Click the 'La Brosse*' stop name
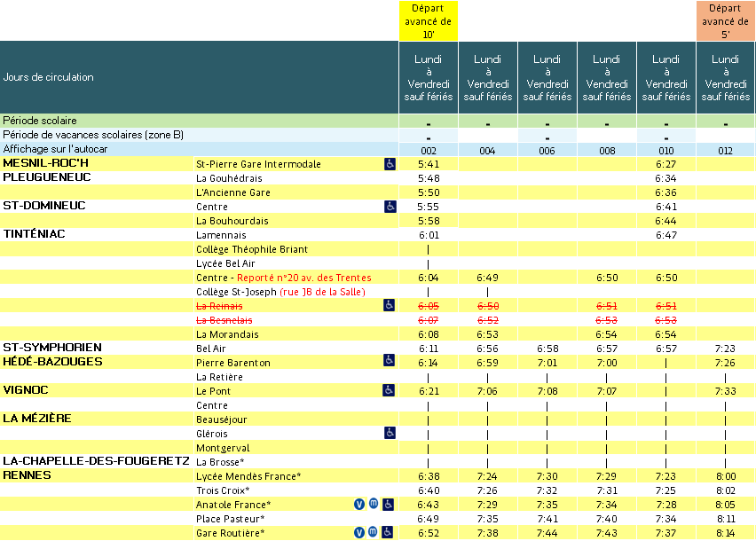The image size is (756, 541). pos(220,462)
